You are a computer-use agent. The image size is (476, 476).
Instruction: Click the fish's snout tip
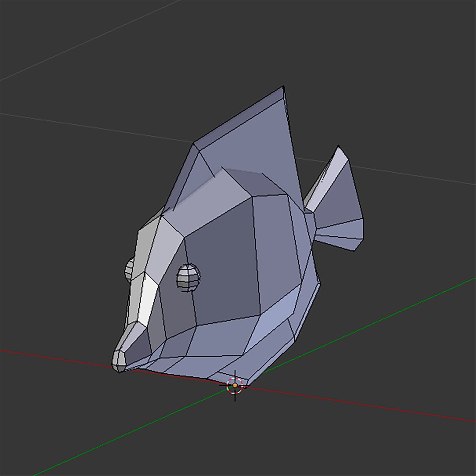[x=119, y=361]
